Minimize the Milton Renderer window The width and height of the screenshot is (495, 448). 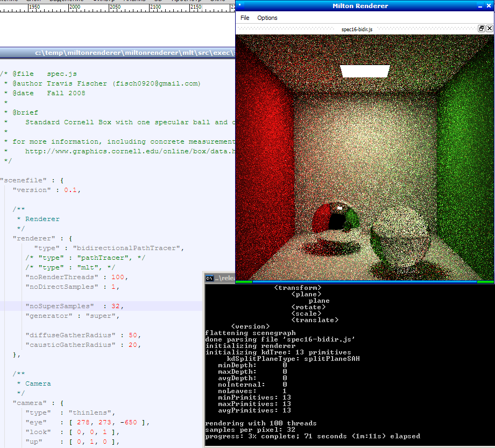(480, 6)
